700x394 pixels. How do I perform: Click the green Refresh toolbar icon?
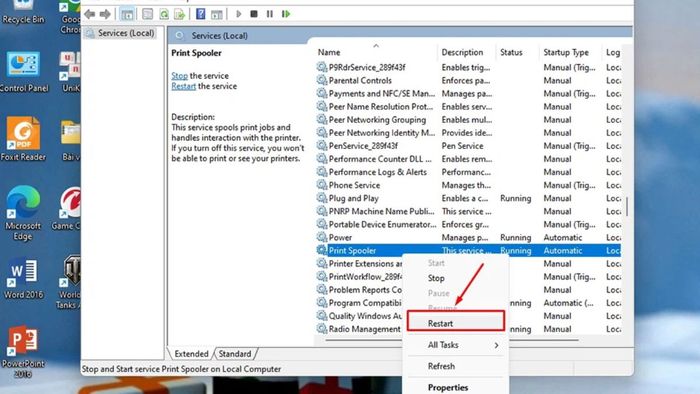[x=164, y=14]
